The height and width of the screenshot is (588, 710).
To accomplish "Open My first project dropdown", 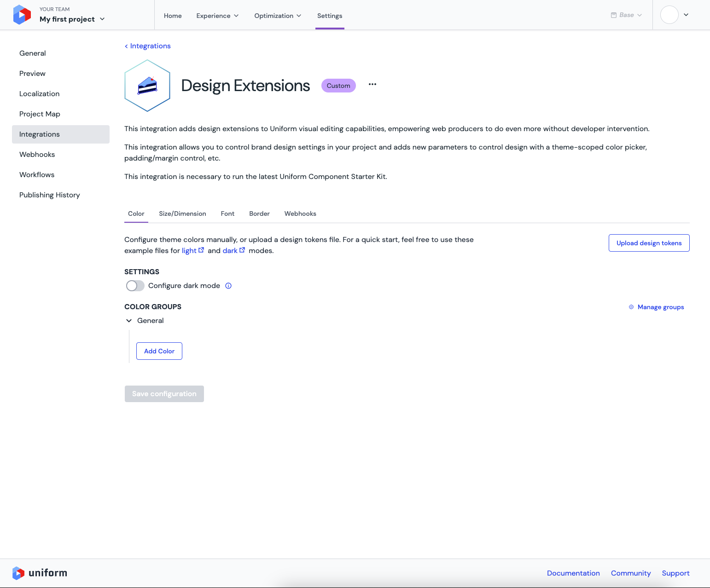I will [72, 19].
